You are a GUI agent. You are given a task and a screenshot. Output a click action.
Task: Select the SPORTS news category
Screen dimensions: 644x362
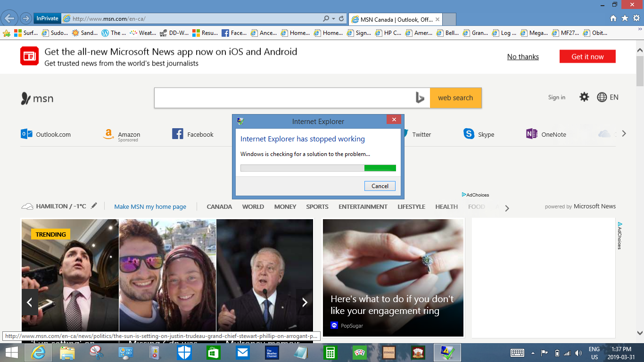click(317, 206)
